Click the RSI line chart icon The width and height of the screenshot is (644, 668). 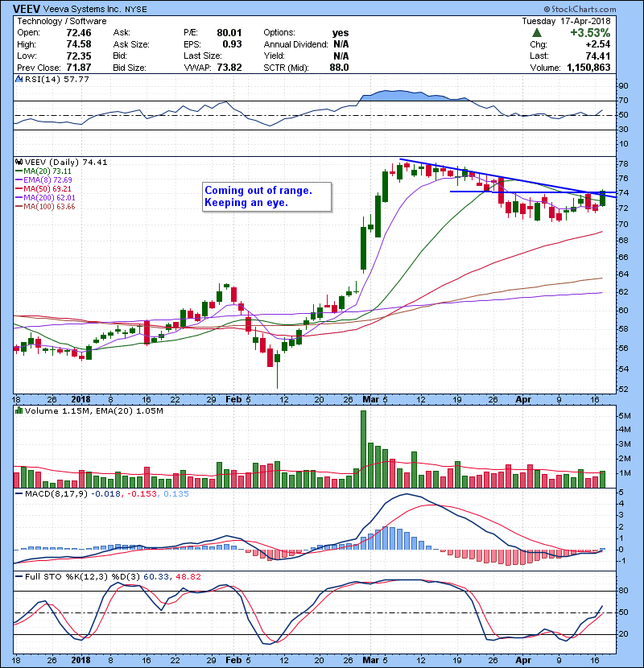click(x=19, y=79)
